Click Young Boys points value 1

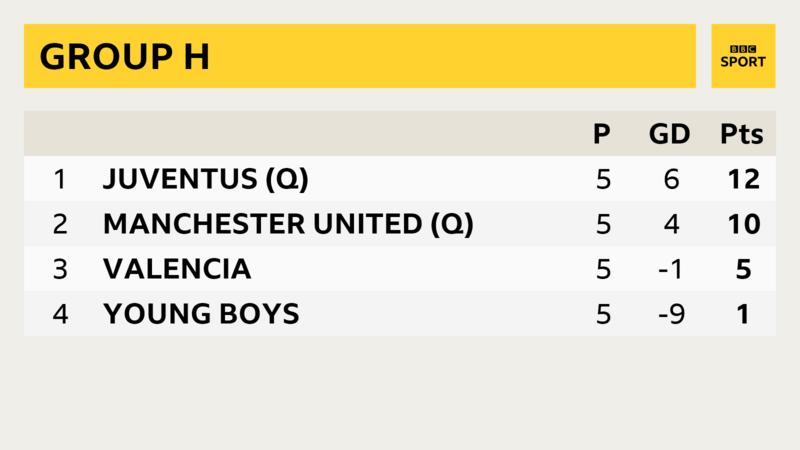(x=743, y=314)
